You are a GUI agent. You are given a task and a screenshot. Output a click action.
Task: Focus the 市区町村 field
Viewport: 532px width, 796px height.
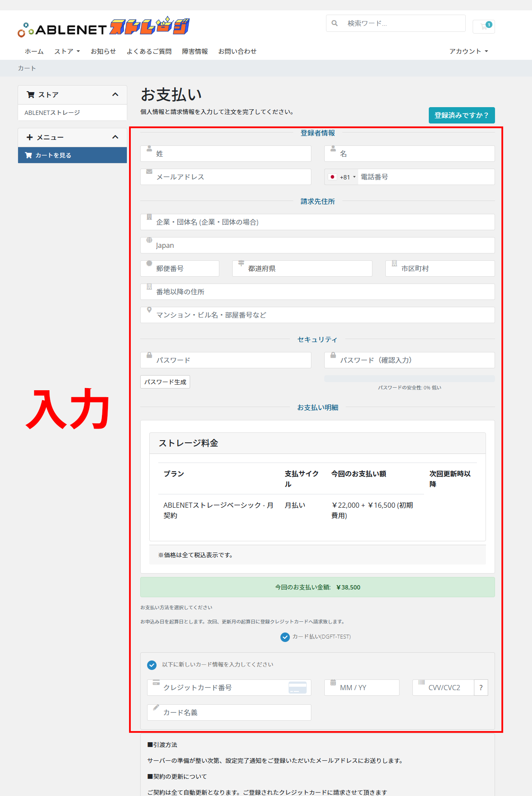tap(440, 268)
